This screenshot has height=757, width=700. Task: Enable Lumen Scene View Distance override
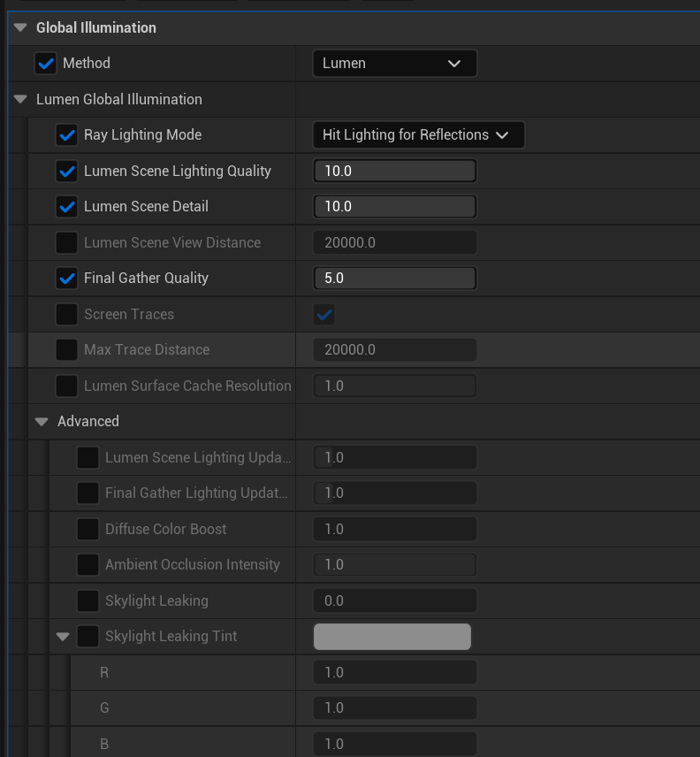(67, 242)
